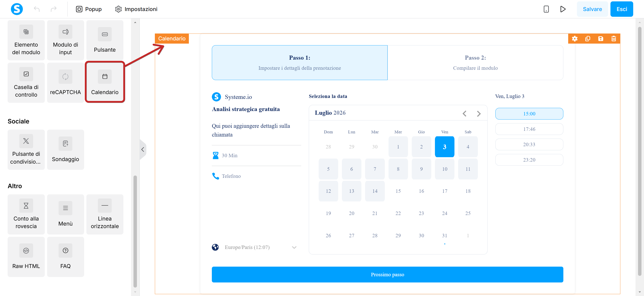Select the 17:46 time slot
Image resolution: width=644 pixels, height=296 pixels.
529,129
